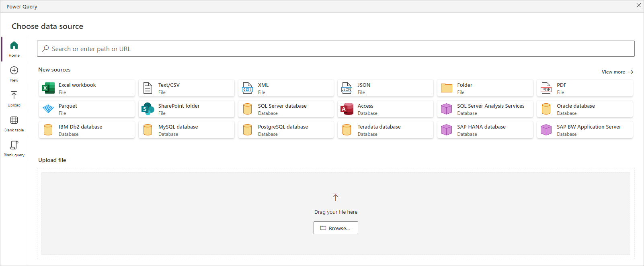Click the SharePoint folder label
644x266 pixels.
tap(179, 106)
